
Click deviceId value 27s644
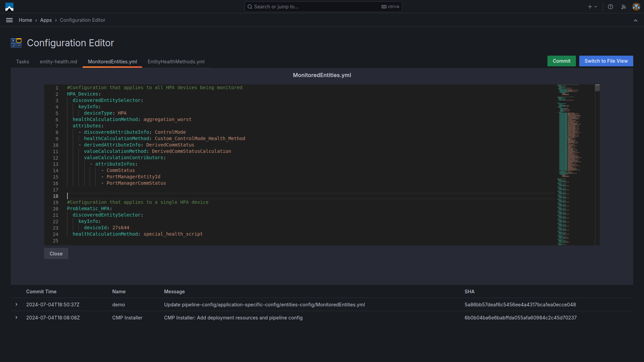[121, 228]
